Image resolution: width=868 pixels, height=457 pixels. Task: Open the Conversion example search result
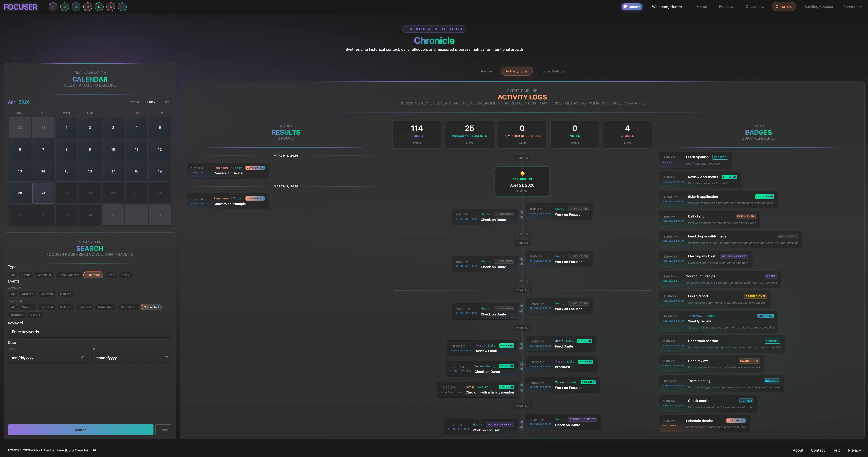click(228, 201)
